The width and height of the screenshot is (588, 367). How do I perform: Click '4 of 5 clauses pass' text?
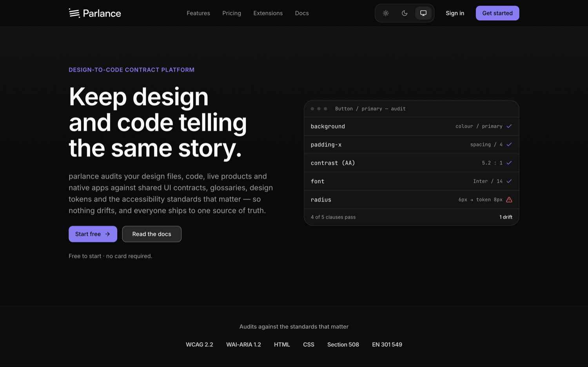click(333, 217)
